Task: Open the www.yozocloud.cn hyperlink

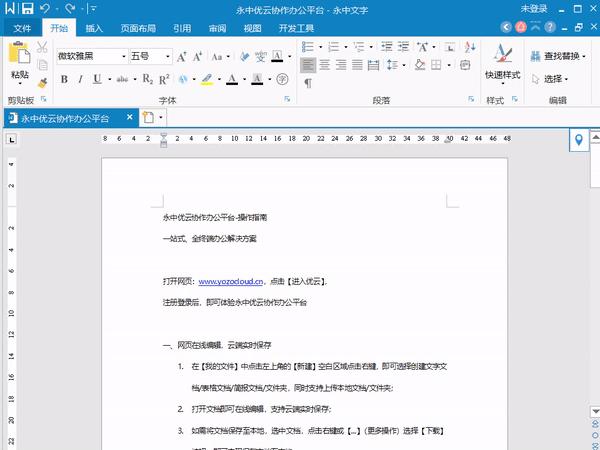Action: click(231, 282)
